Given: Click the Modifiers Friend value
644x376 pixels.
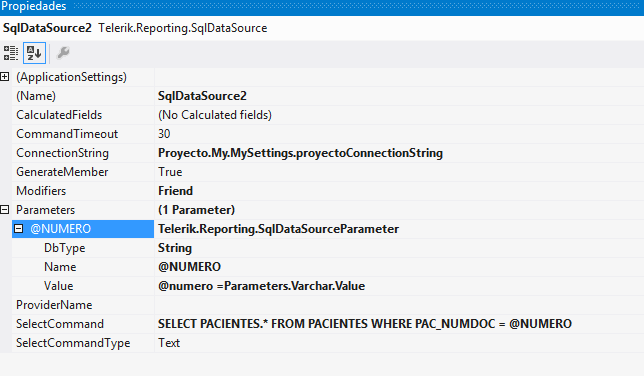Looking at the screenshot, I should [175, 191].
